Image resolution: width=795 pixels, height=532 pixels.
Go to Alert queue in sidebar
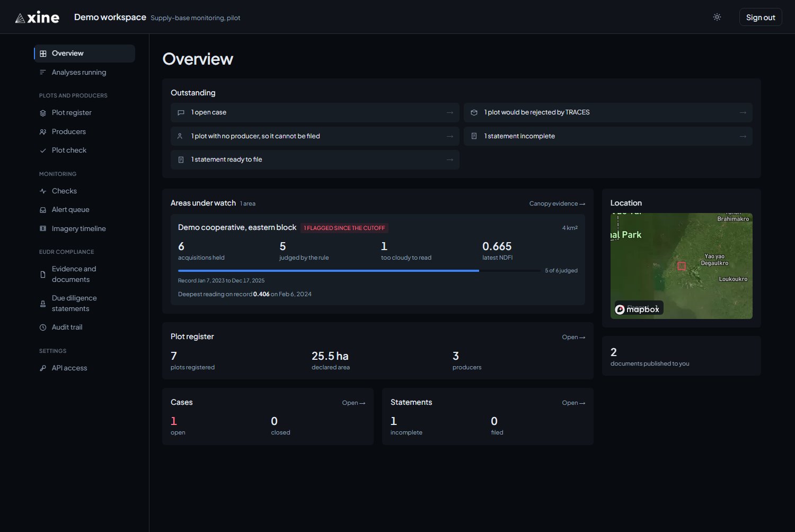(85, 209)
